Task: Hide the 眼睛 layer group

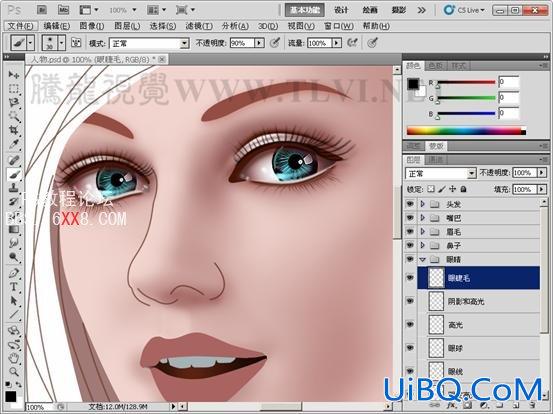Action: [x=410, y=259]
